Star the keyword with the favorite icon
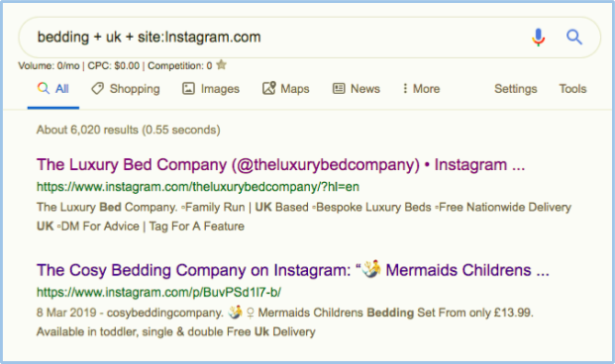The image size is (615, 364). (221, 65)
